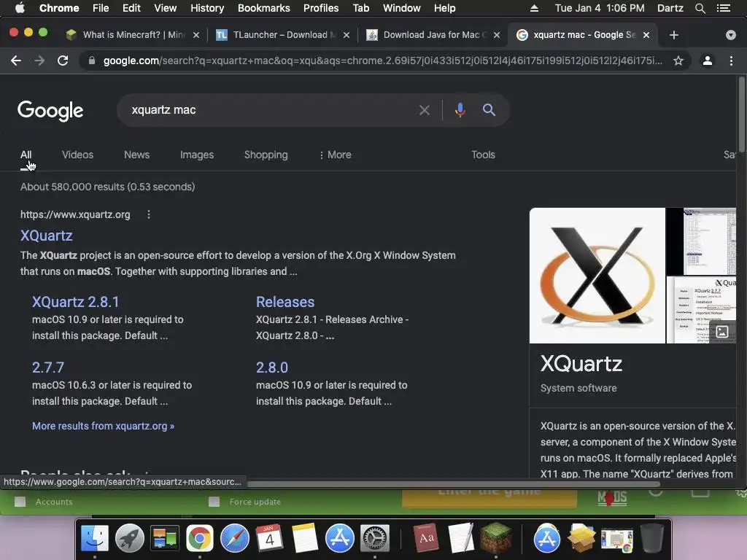Viewport: 747px width, 560px height.
Task: Open the Releases sitelink
Action: pyautogui.click(x=285, y=302)
